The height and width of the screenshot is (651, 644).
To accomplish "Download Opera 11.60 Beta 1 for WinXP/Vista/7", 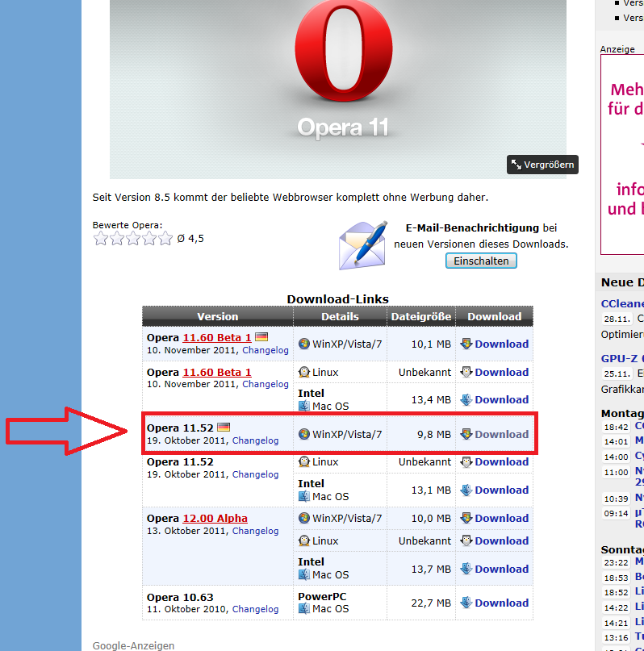I will point(502,344).
